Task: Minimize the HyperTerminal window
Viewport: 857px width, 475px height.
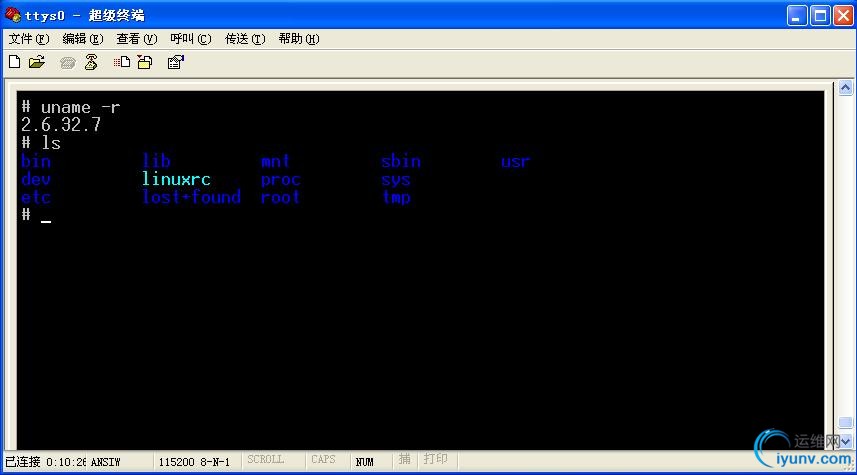Action: point(797,15)
